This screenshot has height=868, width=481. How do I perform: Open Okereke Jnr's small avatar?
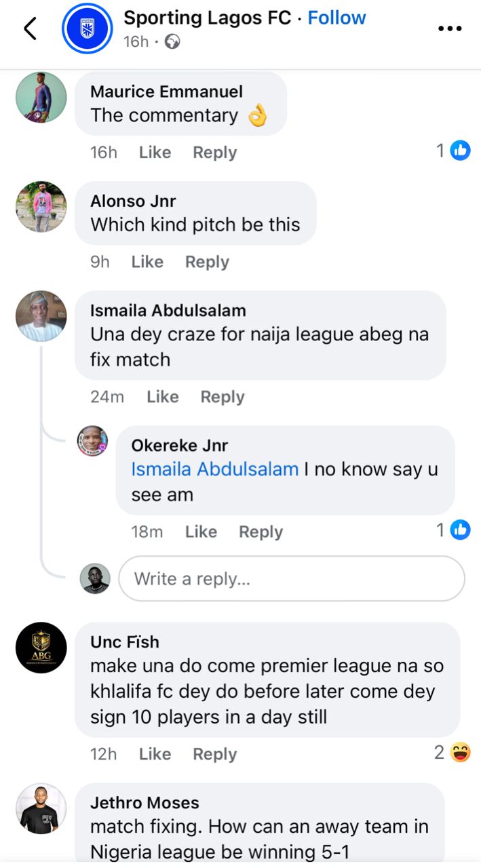[92, 441]
